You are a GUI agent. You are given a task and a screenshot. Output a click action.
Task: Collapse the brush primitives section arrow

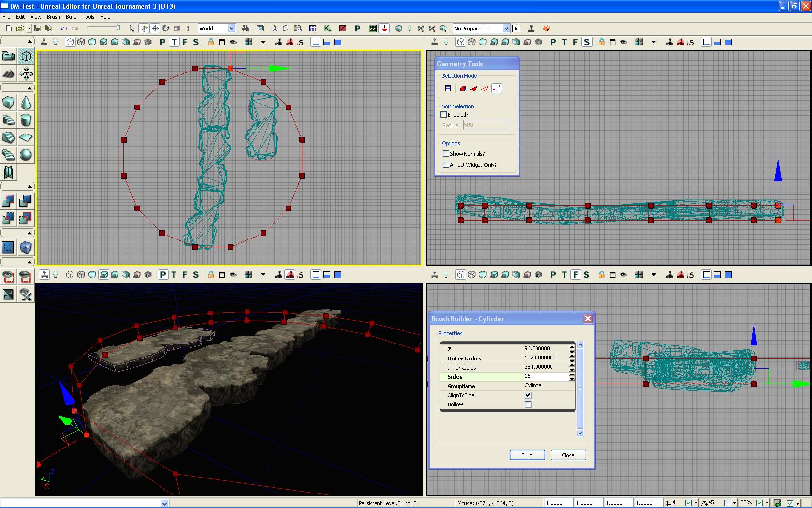click(29, 88)
